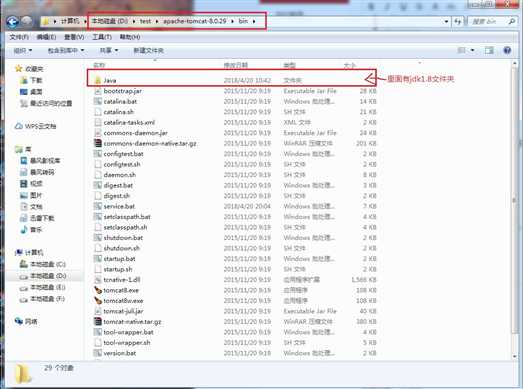Open the help question mark icon
This screenshot has height=389, width=523.
[x=507, y=50]
